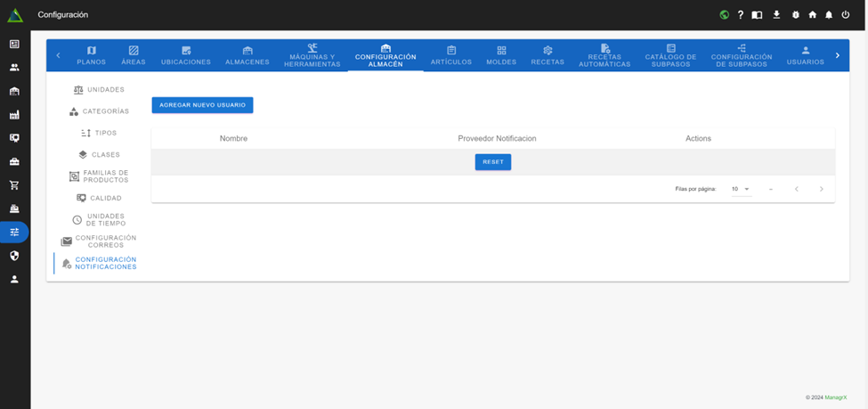Image resolution: width=868 pixels, height=409 pixels.
Task: Click the download icon in top bar
Action: [x=776, y=15]
